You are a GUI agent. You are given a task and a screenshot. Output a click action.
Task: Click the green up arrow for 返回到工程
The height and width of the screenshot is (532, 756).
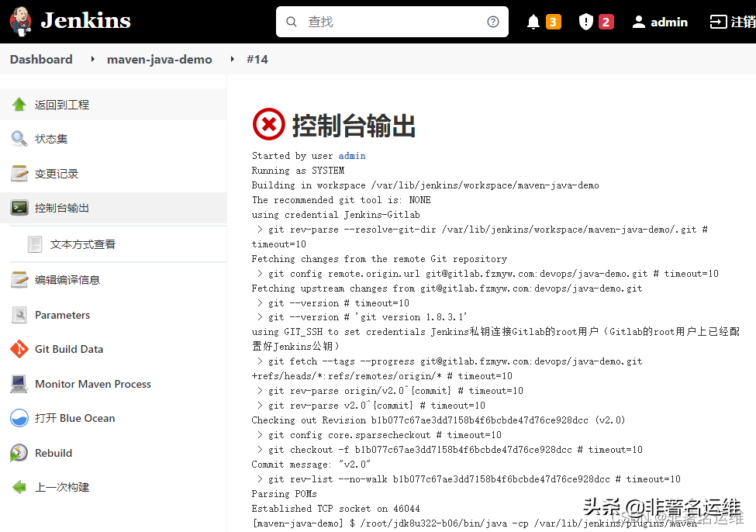19,104
